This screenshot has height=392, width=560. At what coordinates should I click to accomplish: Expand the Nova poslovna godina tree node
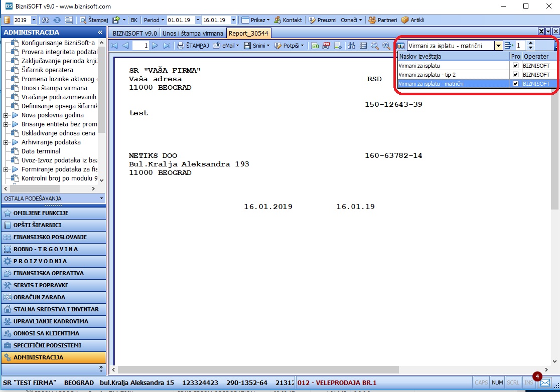pos(6,115)
